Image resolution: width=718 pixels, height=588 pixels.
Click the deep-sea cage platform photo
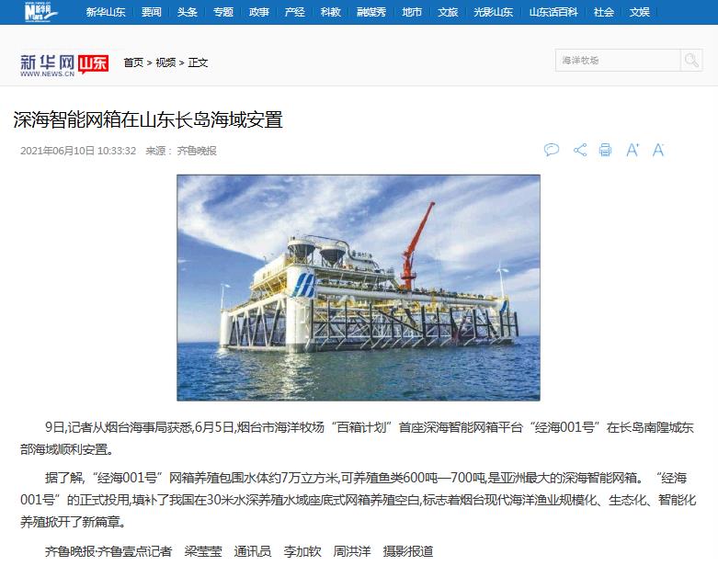pos(359,288)
